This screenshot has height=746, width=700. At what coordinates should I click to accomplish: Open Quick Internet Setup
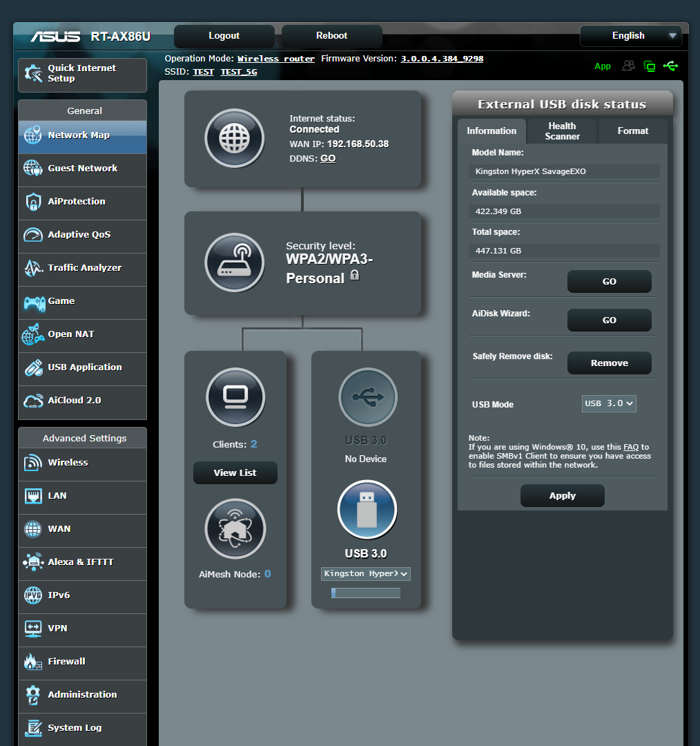click(x=82, y=75)
